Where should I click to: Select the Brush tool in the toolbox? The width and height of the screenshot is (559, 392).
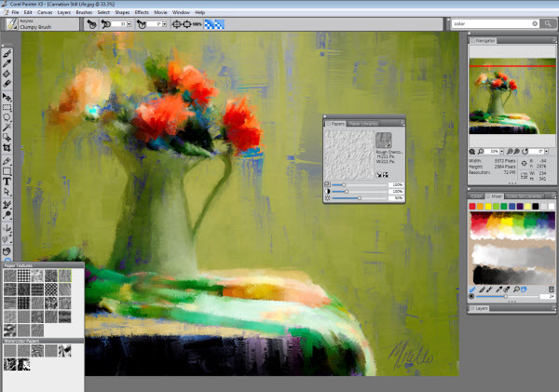click(x=7, y=53)
